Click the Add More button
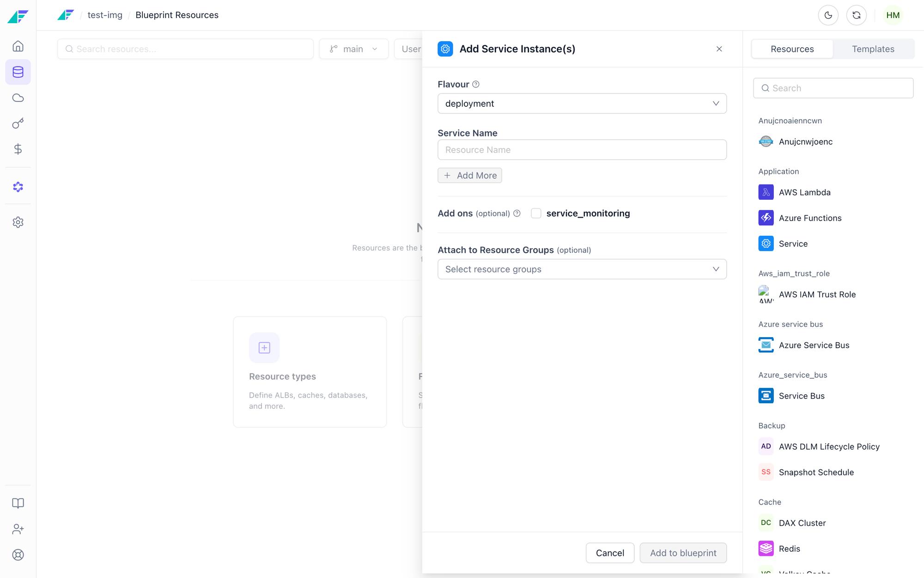The height and width of the screenshot is (578, 924). coord(469,175)
